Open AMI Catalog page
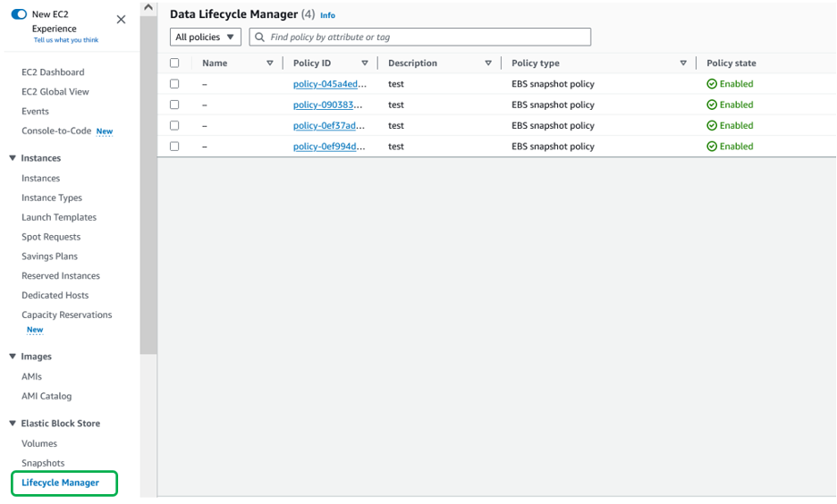 [46, 396]
